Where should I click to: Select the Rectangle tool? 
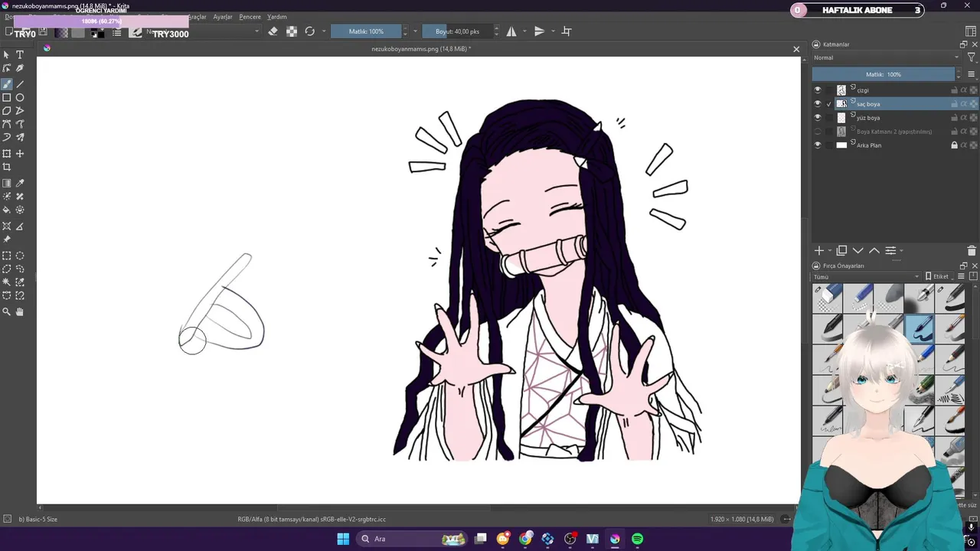pos(7,98)
